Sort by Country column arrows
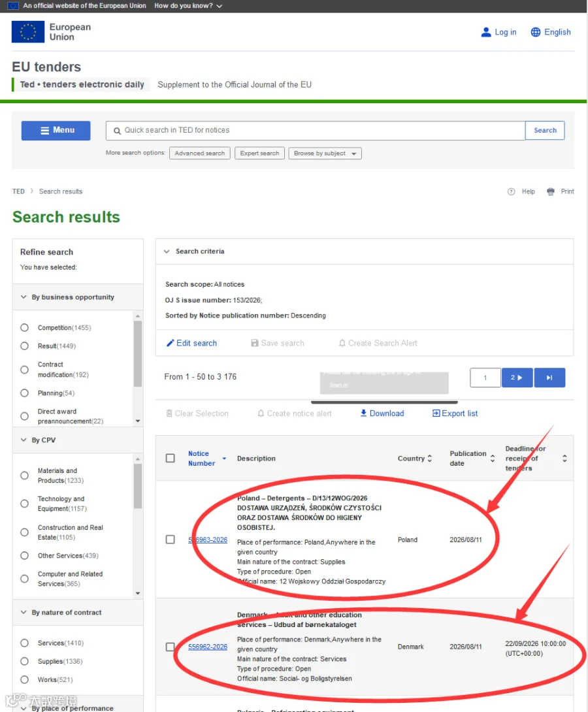The width and height of the screenshot is (588, 712). click(x=429, y=459)
